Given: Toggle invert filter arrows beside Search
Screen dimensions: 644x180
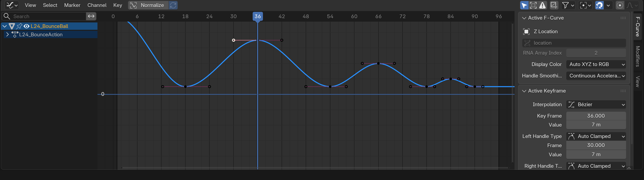Looking at the screenshot, I should 91,16.
